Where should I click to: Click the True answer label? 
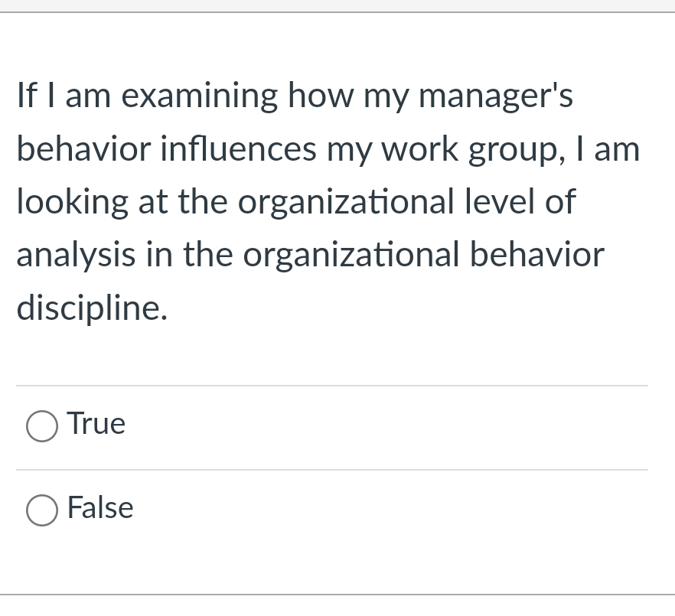click(x=96, y=423)
